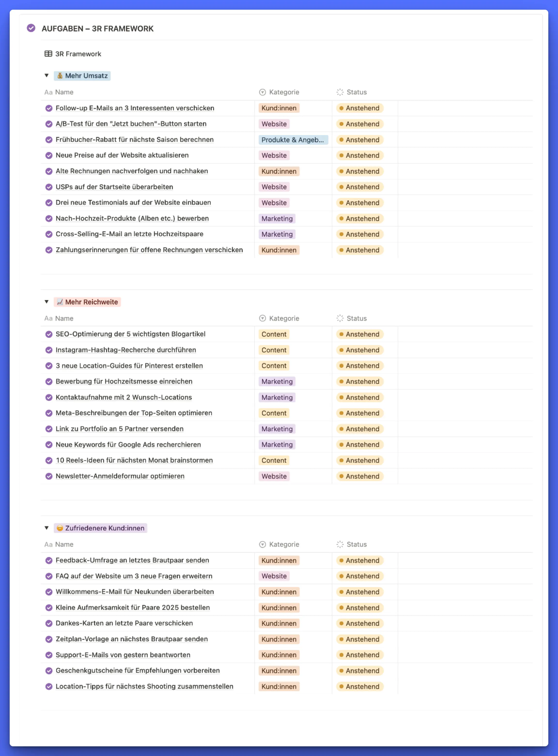Collapse the Zufriedenere Kund:innen group

pyautogui.click(x=46, y=528)
